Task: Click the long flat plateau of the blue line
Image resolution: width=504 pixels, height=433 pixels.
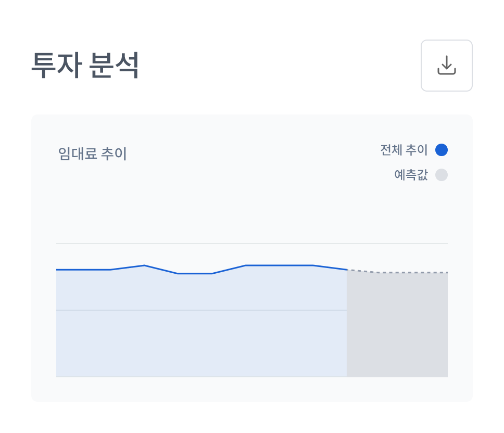Action: (279, 265)
